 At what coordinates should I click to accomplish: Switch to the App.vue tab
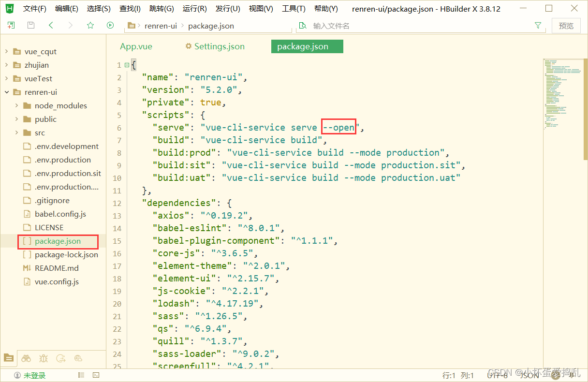(136, 46)
